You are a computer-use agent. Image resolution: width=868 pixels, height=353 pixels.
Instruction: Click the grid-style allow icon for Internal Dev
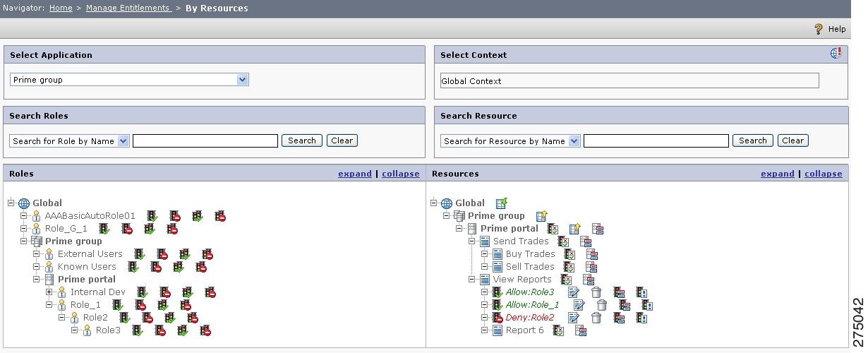[x=188, y=292]
